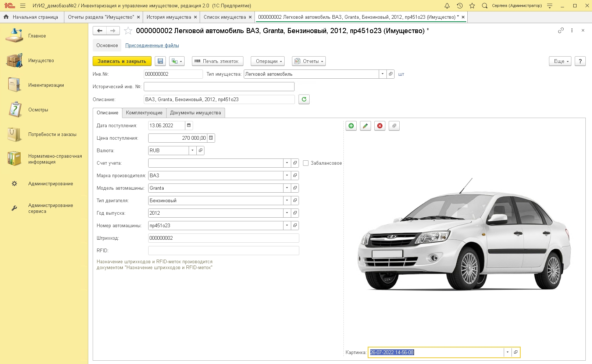This screenshot has width=592, height=364.
Task: Open Нормативно-справочная информация section
Action: tap(44, 159)
